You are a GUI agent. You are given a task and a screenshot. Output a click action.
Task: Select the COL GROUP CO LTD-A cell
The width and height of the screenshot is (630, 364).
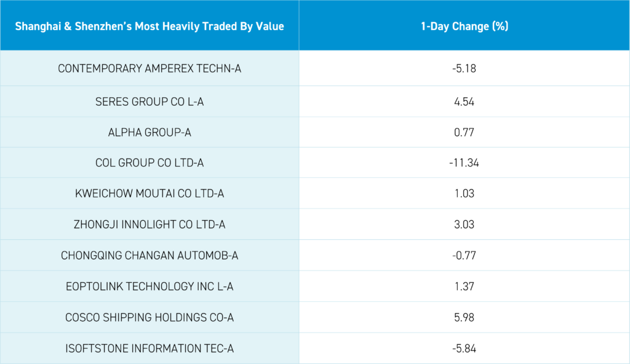(150, 163)
